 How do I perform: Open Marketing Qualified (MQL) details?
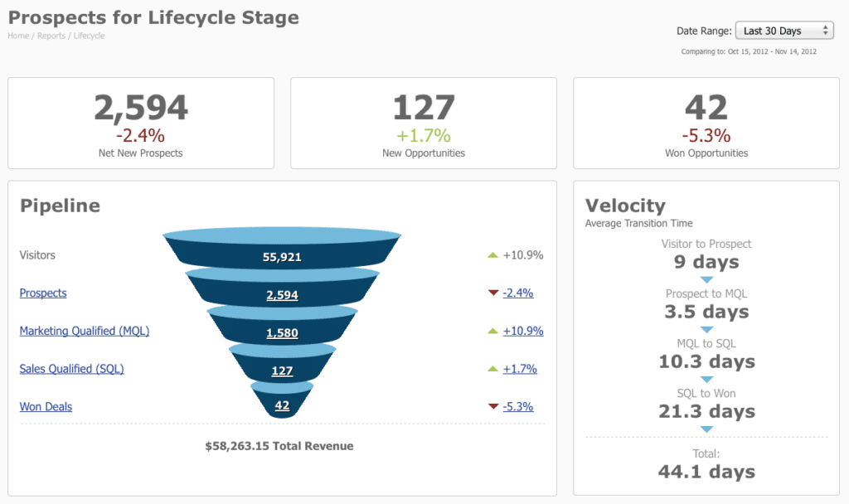click(x=84, y=331)
